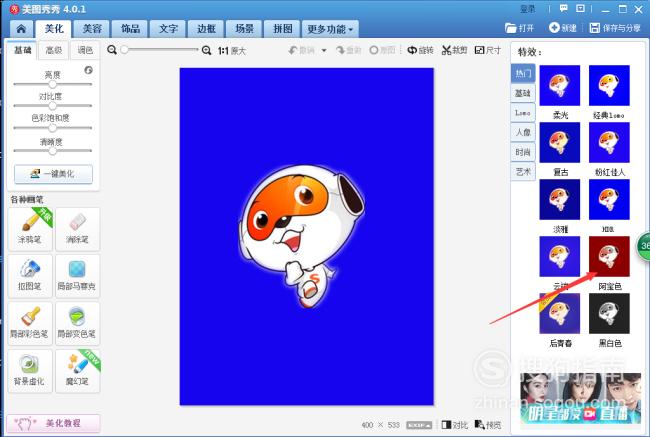Select the Lomo effects category
Screen dimensions: 650x437
523,112
